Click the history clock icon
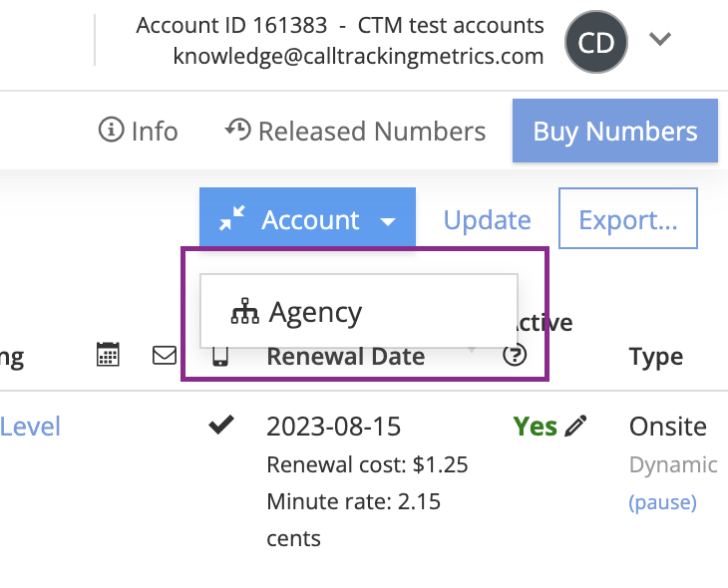Screen dimensions: 728x588 [237, 130]
